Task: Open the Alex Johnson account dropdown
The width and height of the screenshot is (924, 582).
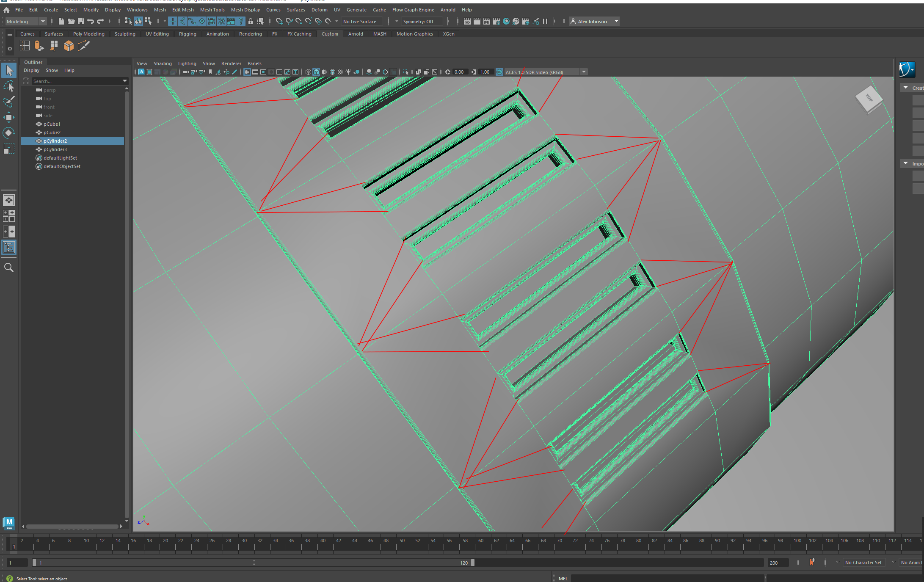Action: tap(594, 21)
